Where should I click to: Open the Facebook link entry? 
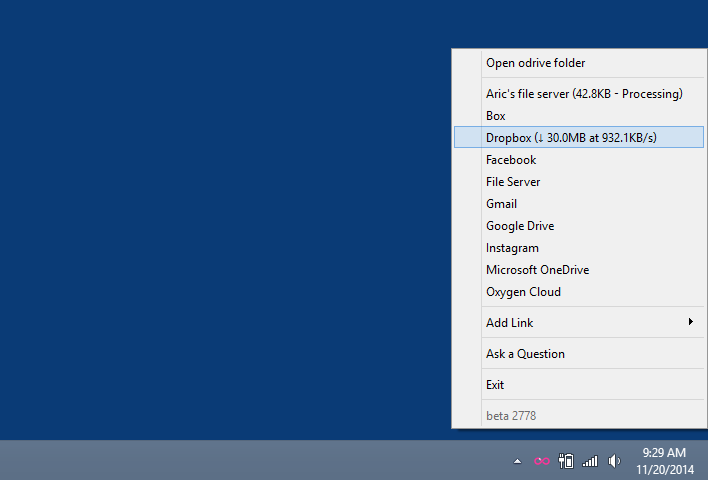tap(579, 159)
